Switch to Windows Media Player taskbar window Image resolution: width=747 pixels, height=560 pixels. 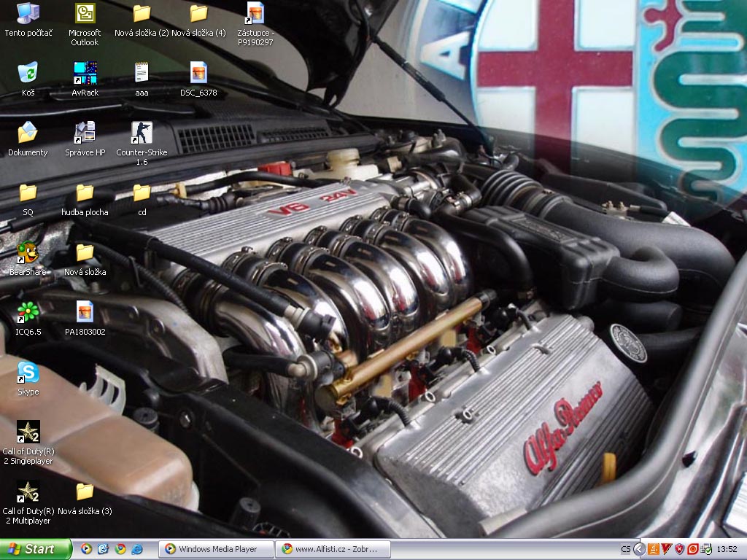(x=216, y=549)
